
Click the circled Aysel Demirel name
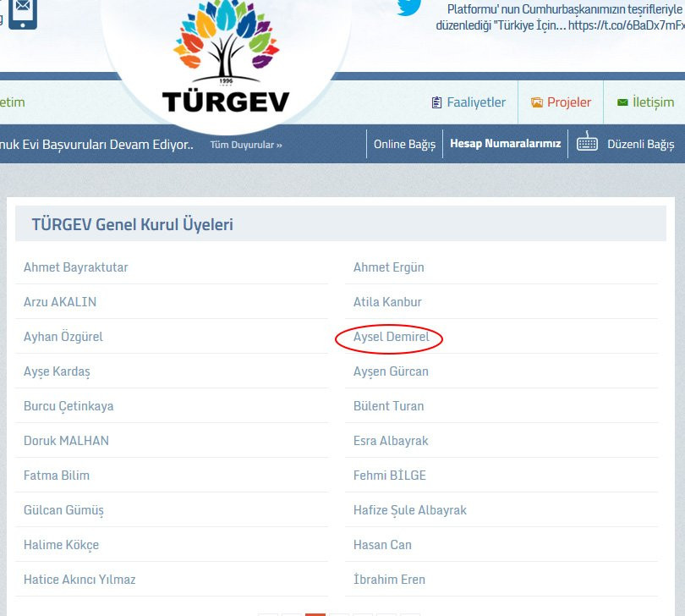tap(391, 336)
